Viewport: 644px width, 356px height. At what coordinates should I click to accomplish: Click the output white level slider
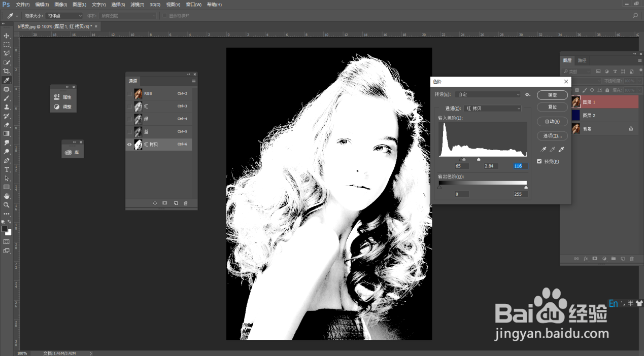[526, 187]
